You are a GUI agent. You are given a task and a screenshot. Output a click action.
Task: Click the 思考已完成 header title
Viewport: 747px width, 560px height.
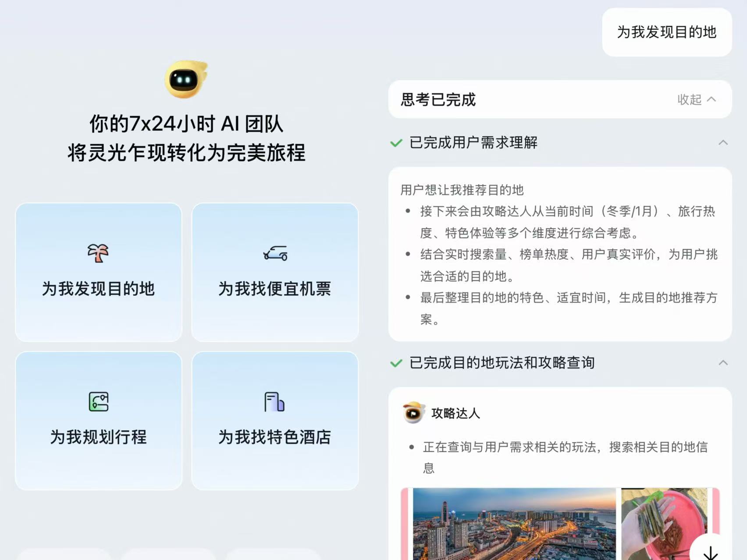438,99
